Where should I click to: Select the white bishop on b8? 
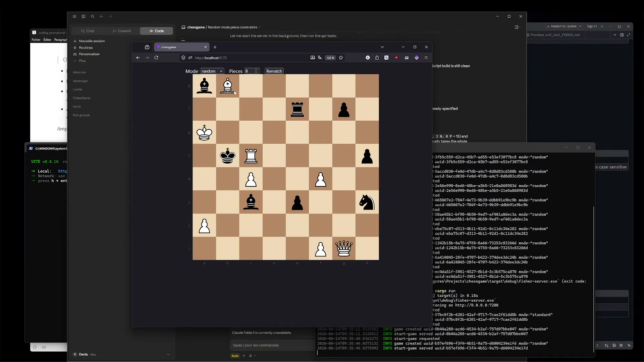(228, 86)
